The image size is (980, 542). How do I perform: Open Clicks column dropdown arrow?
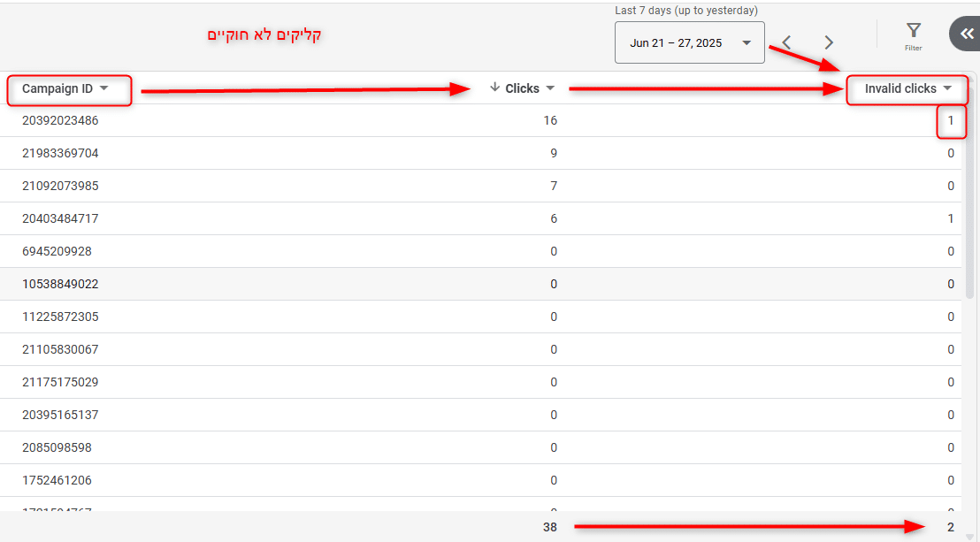click(550, 88)
